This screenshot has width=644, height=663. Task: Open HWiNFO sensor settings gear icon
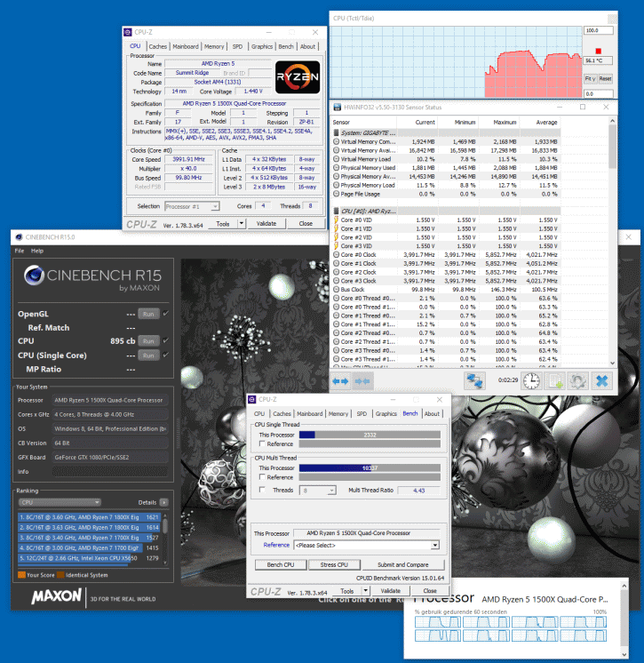577,380
